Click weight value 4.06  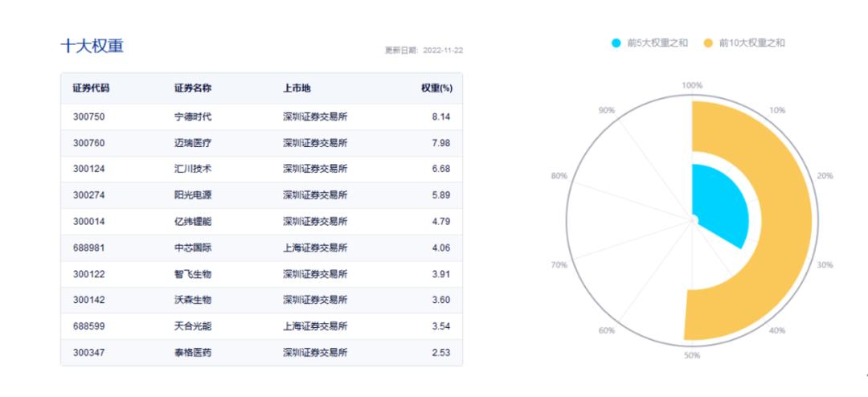pos(441,248)
